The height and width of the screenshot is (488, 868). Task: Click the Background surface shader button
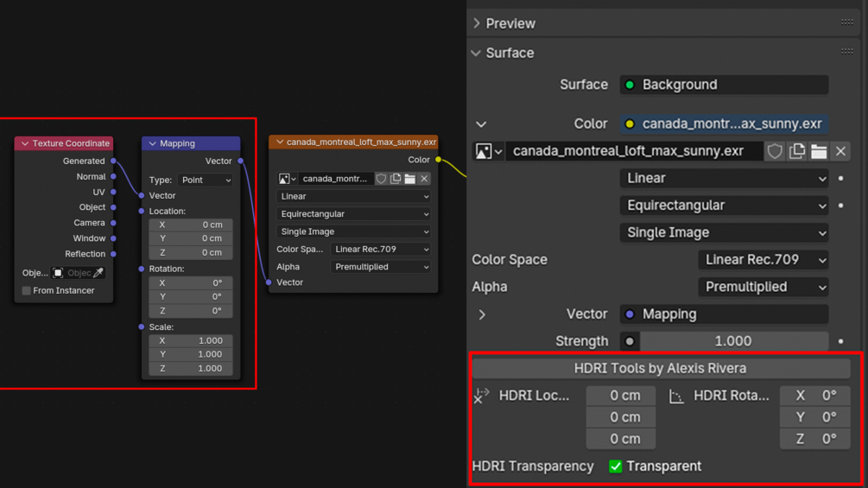724,85
